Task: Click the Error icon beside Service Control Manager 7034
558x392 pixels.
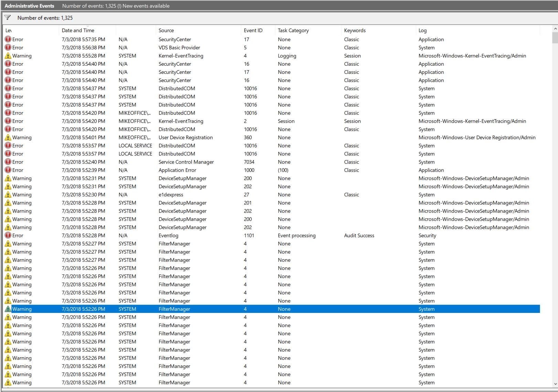Action: point(8,162)
